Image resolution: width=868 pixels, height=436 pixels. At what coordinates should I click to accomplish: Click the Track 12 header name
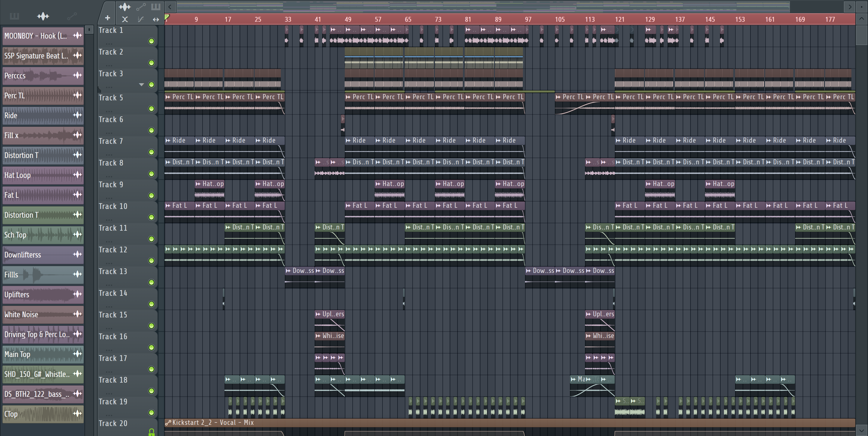[x=113, y=250]
